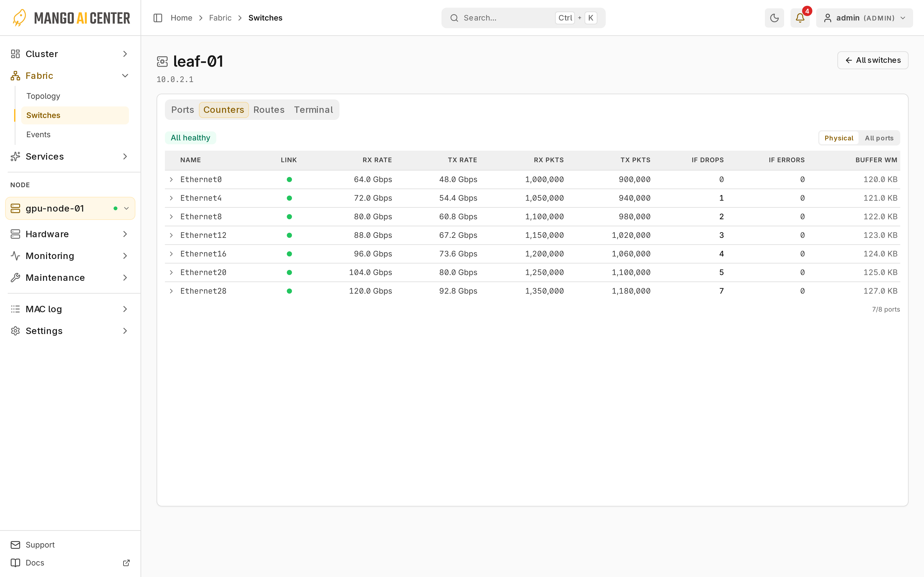Switch the filter to All ports
The width and height of the screenshot is (924, 577).
[879, 138]
